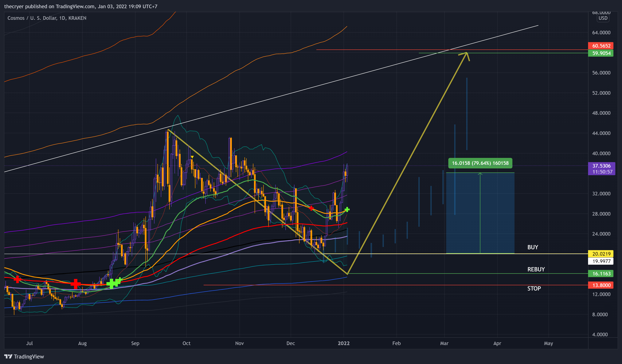622x364 pixels.
Task: Click the BUY annotation text
Action: 533,247
